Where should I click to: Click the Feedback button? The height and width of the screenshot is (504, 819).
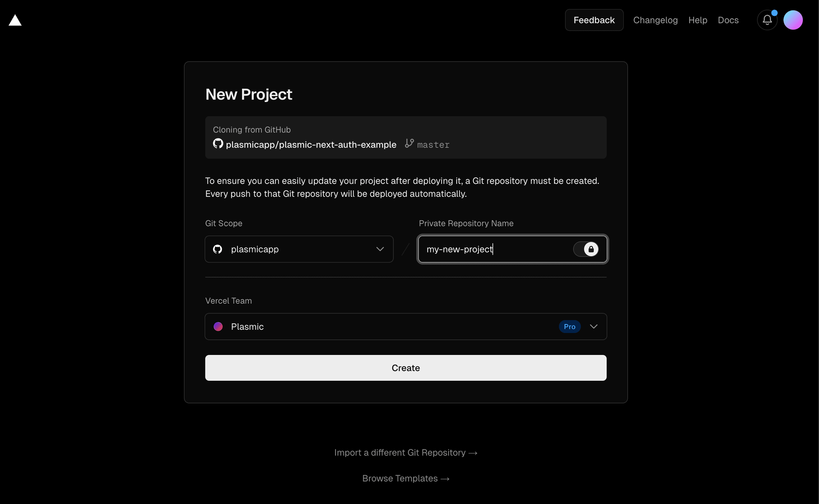594,20
